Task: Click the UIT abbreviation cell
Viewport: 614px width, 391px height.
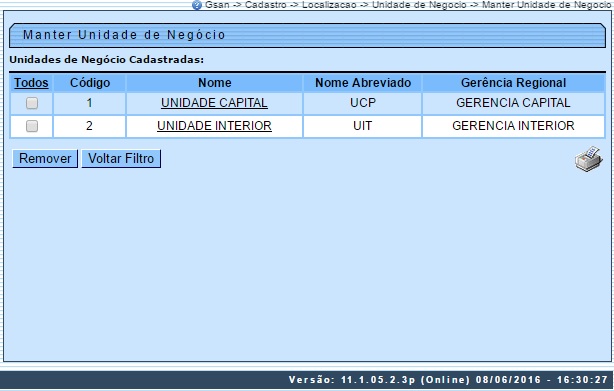Action: pos(363,126)
